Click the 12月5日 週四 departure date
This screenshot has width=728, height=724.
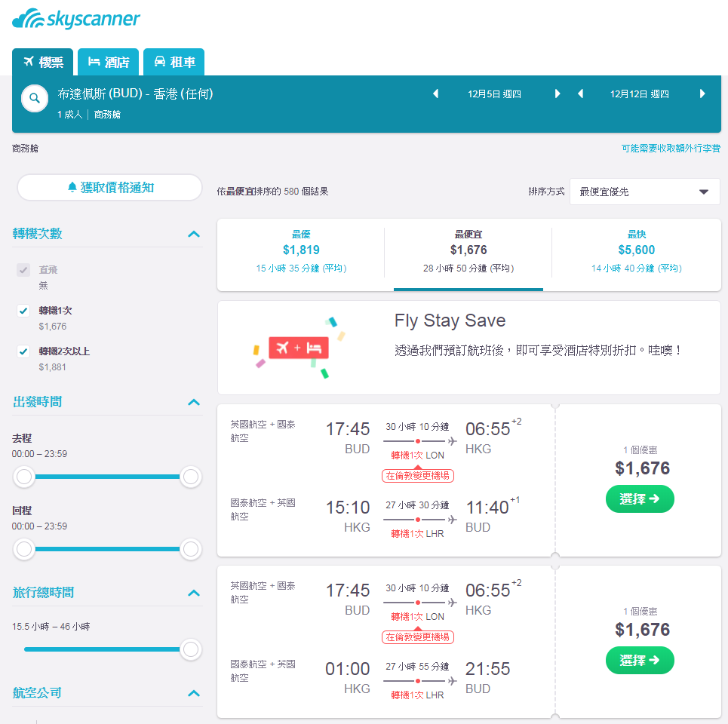494,94
